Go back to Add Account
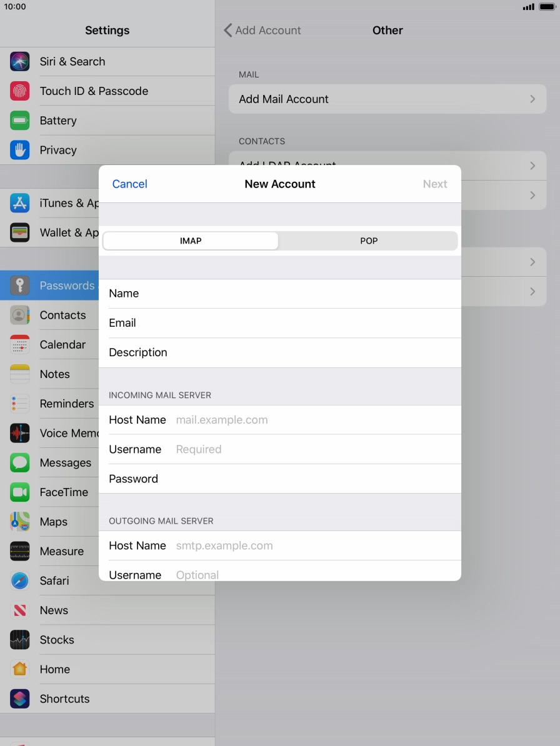This screenshot has width=560, height=746. (262, 31)
